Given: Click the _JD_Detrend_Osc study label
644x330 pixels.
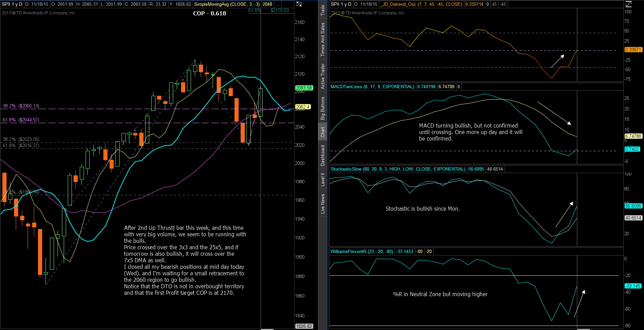Looking at the screenshot, I should 422,4.
